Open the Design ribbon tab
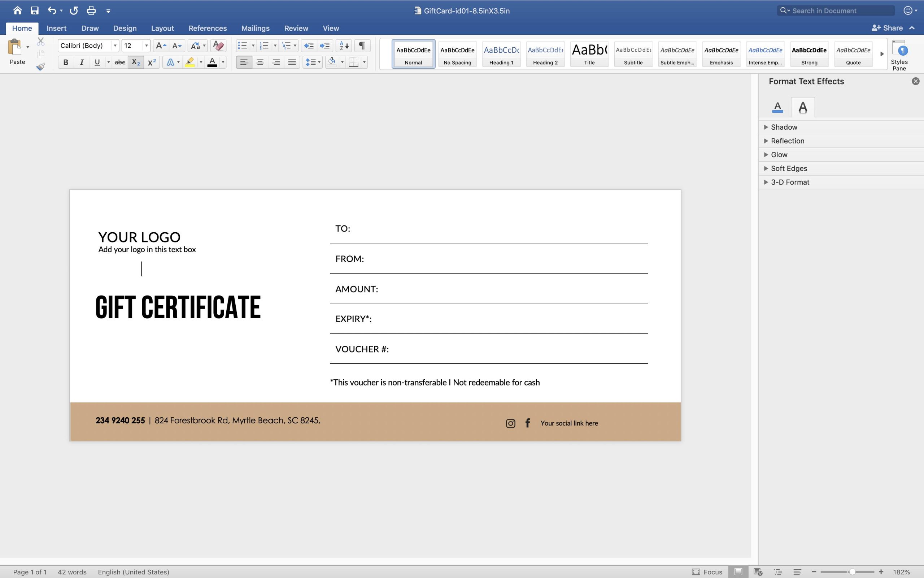The height and width of the screenshot is (578, 924). click(x=125, y=28)
